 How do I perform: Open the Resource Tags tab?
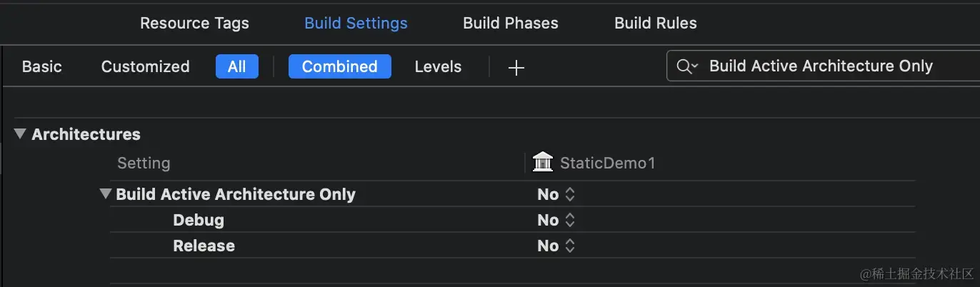point(194,23)
